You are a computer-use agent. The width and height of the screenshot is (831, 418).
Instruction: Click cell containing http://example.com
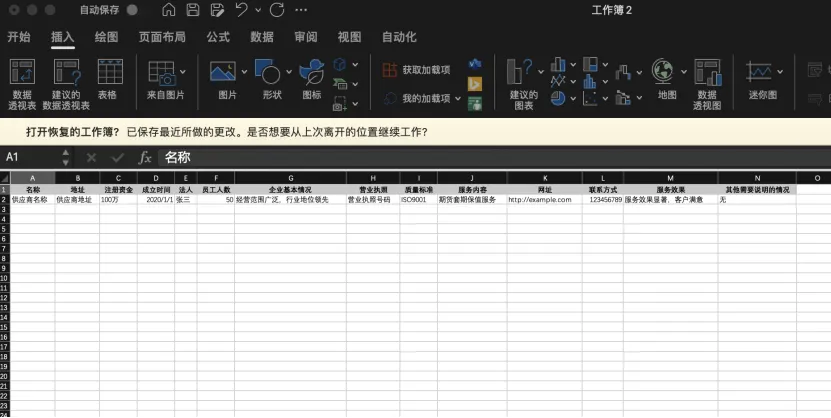[544, 200]
